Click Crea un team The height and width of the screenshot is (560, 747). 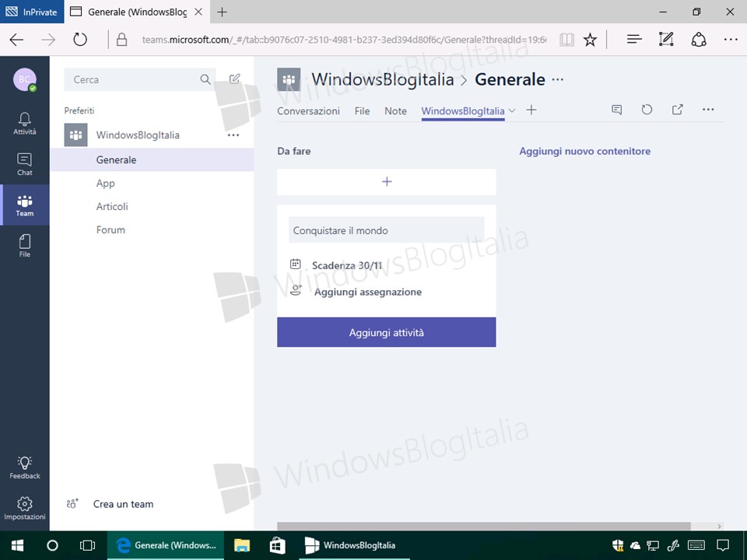pyautogui.click(x=123, y=504)
